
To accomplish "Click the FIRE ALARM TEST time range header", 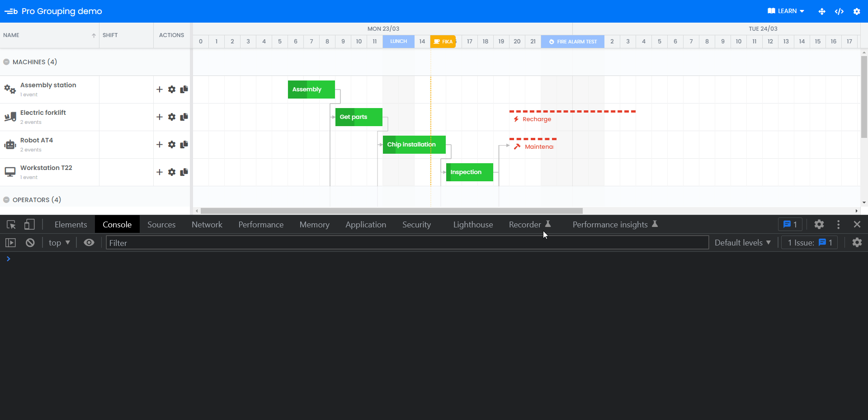I will click(x=572, y=42).
